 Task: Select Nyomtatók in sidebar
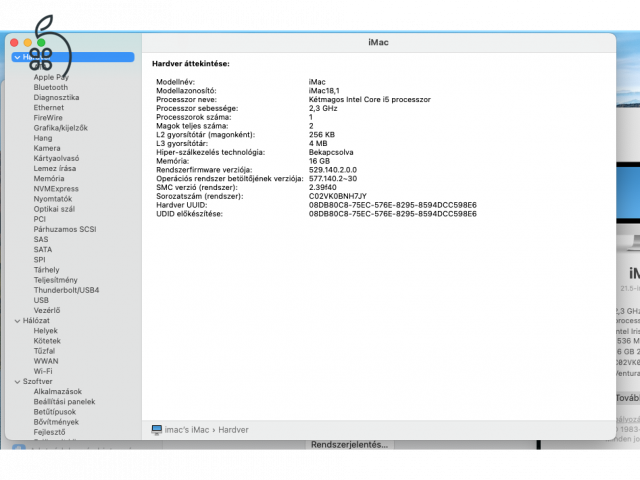[x=53, y=199]
